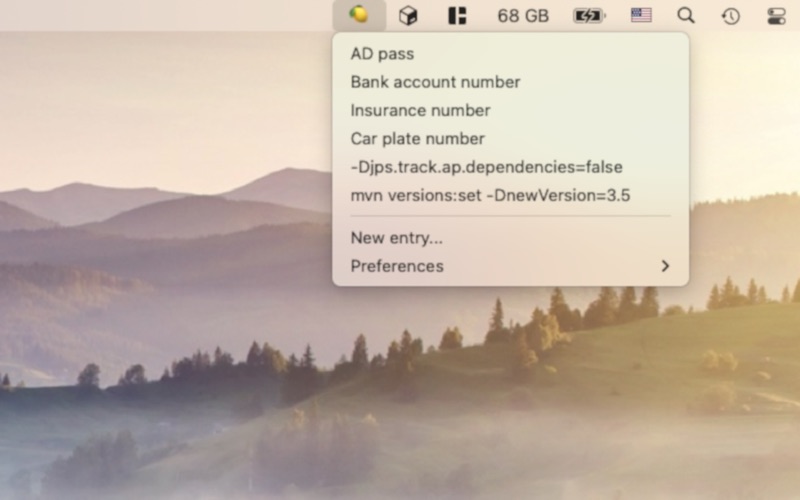Select the AD pass entry

(x=511, y=54)
